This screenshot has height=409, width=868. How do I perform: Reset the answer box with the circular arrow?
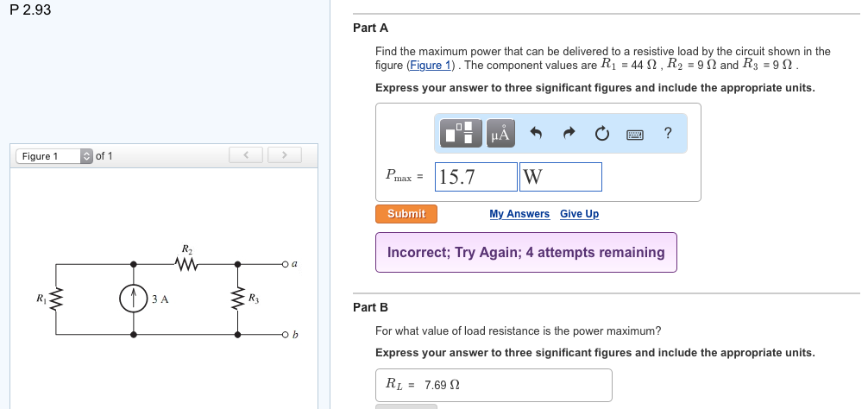click(601, 134)
